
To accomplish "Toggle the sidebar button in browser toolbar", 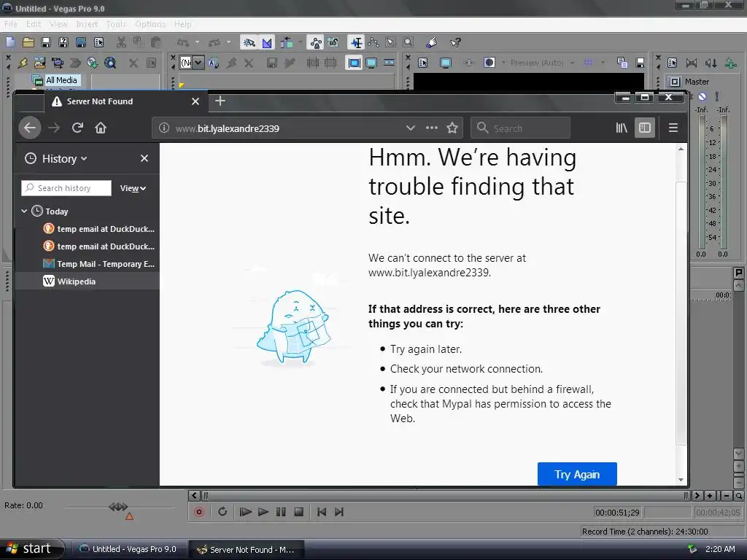I will point(645,128).
